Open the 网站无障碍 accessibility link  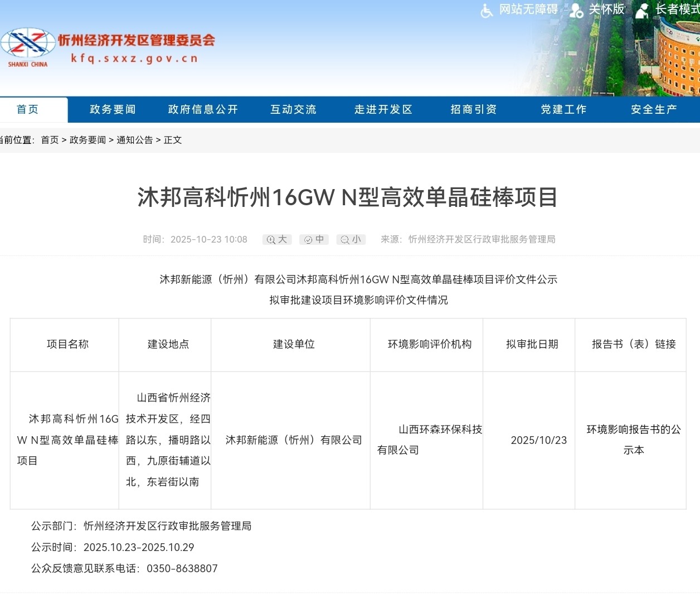pos(528,9)
